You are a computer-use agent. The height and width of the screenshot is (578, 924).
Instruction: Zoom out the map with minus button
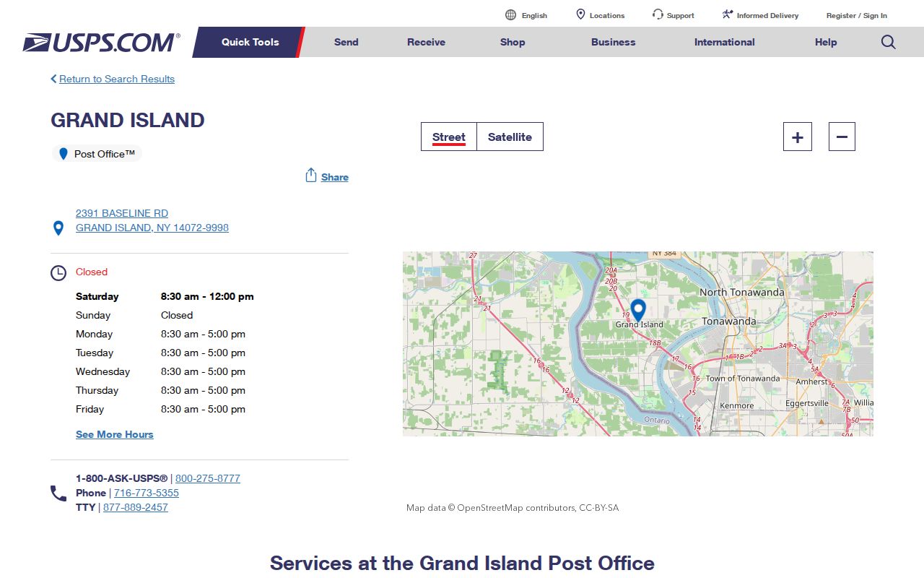click(x=842, y=137)
